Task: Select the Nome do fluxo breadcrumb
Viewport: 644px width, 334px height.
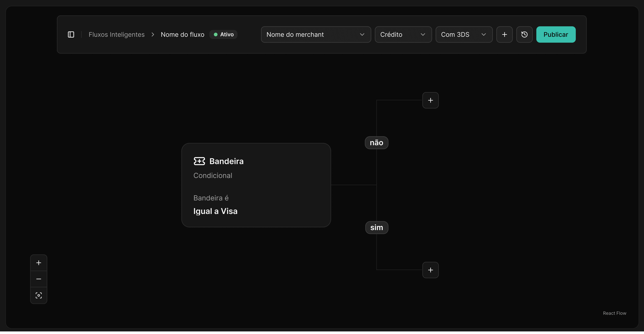Action: 182,34
